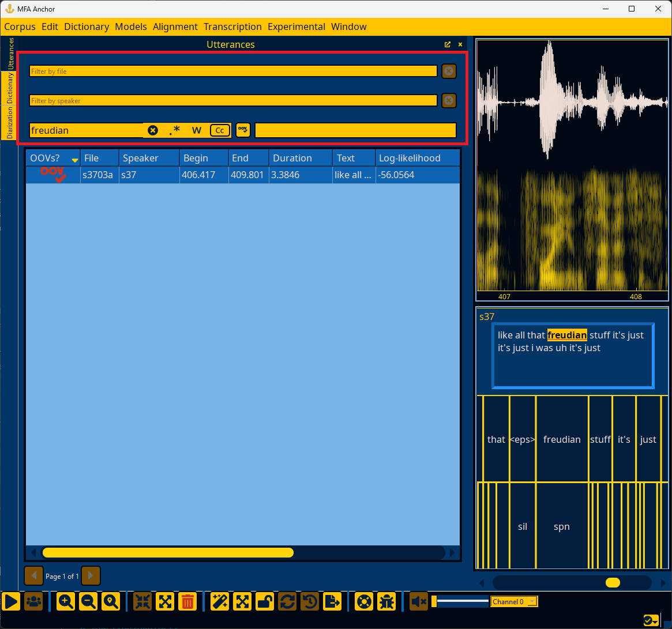This screenshot has height=629, width=672.
Task: Open the Experimental menu
Action: tap(296, 27)
